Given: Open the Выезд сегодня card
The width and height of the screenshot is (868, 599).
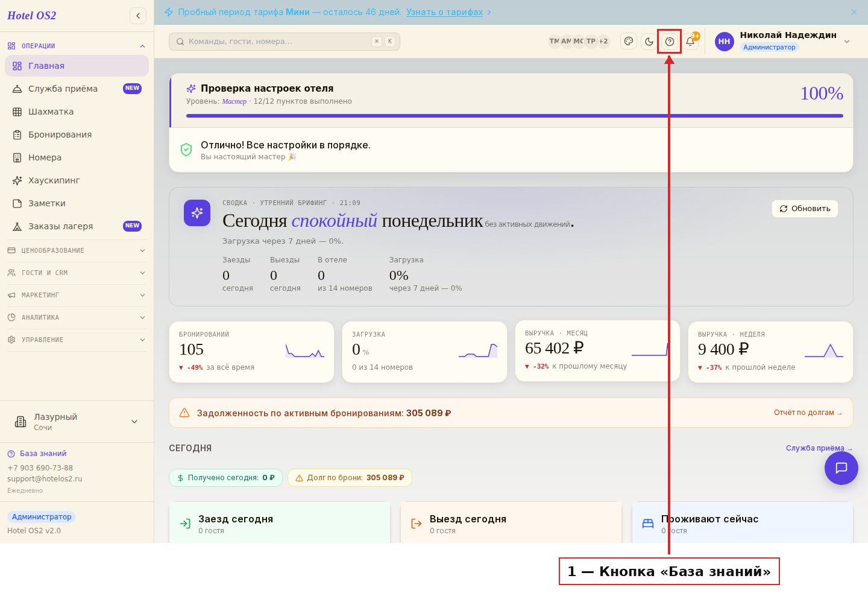Looking at the screenshot, I should click(x=511, y=523).
